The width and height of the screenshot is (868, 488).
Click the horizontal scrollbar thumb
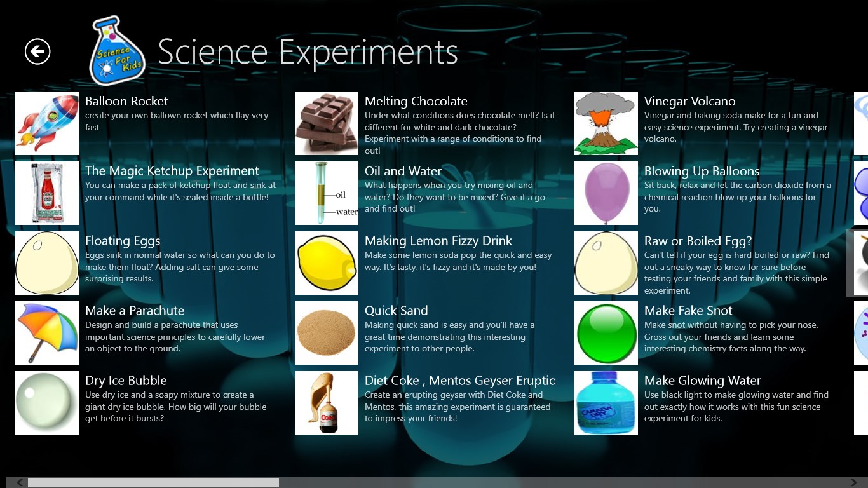pyautogui.click(x=153, y=483)
